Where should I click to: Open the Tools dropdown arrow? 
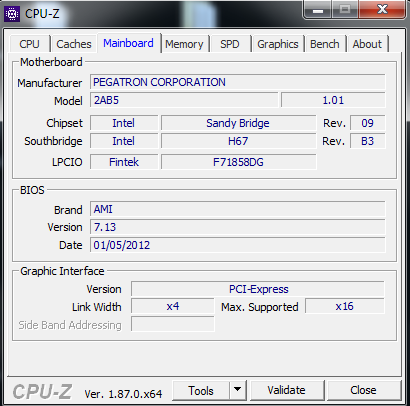tap(238, 389)
